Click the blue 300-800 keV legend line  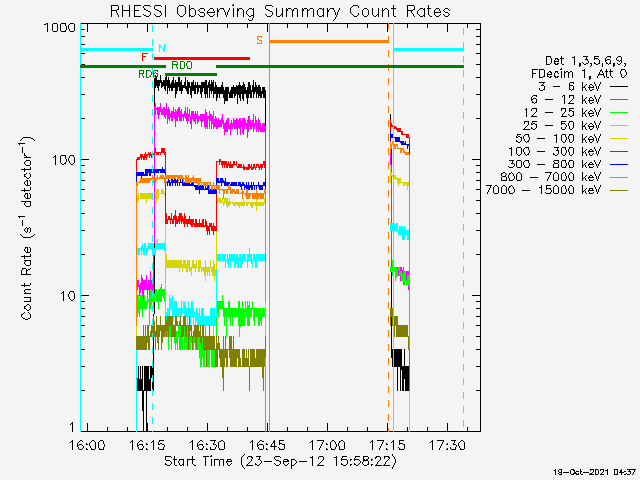pos(619,164)
